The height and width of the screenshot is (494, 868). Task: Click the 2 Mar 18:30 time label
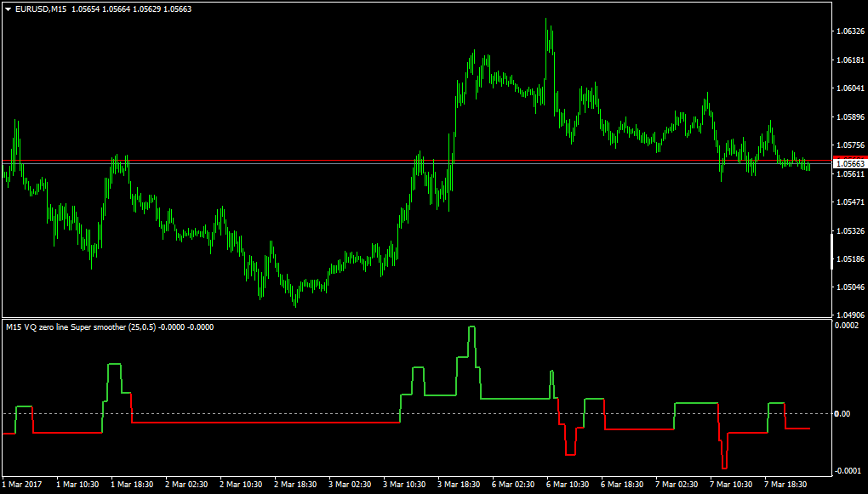click(x=295, y=485)
